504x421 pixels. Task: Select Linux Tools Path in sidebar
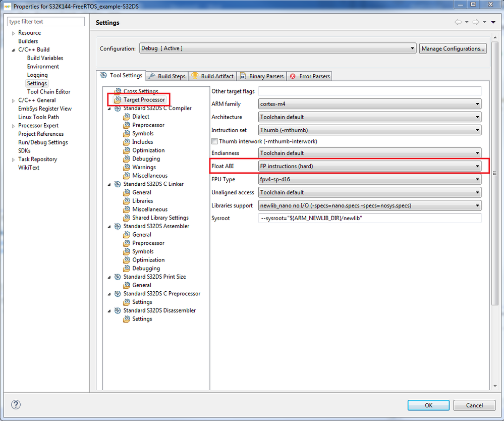pyautogui.click(x=38, y=117)
